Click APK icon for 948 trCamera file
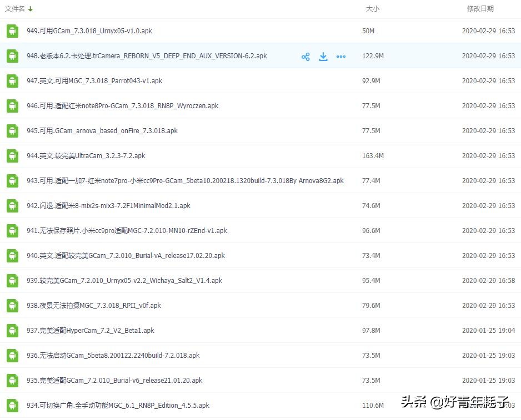The width and height of the screenshot is (521, 420). click(13, 56)
